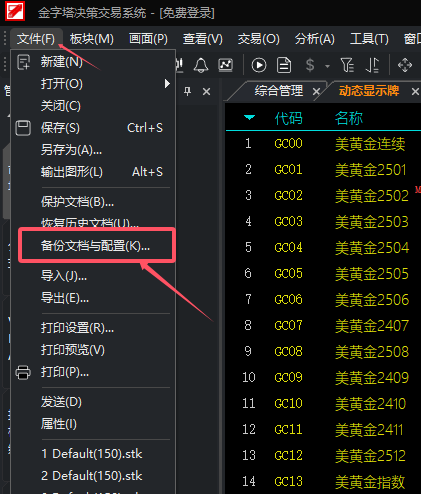
Task: Choose 导出(E)... menu entry
Action: click(93, 298)
